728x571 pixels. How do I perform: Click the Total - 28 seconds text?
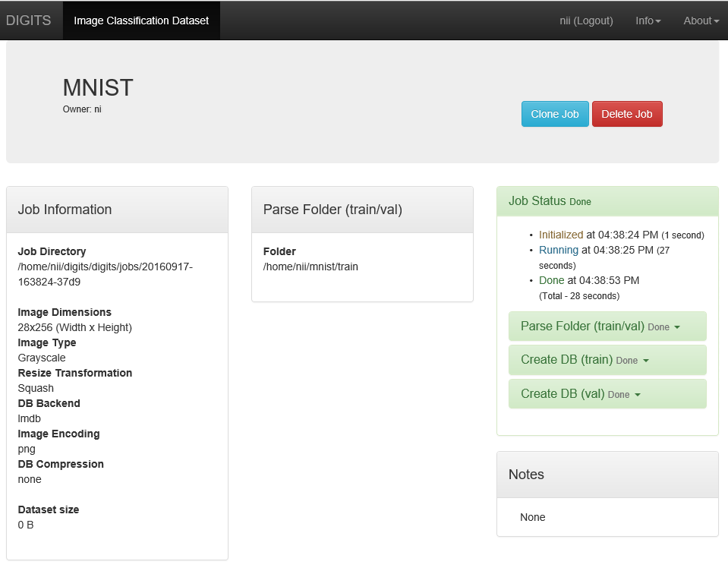point(579,295)
